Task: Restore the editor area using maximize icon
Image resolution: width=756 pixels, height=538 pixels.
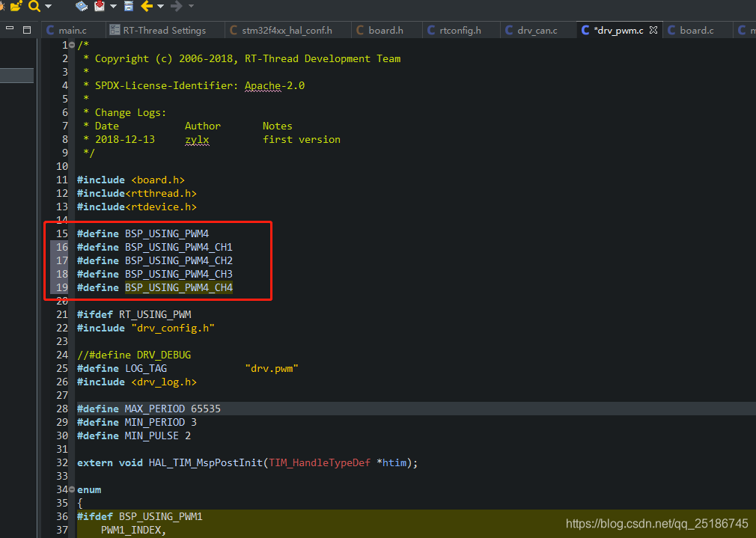Action: 26,28
